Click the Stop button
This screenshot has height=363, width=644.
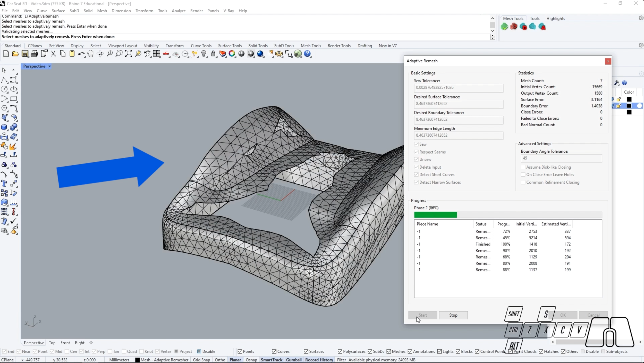[x=453, y=315]
